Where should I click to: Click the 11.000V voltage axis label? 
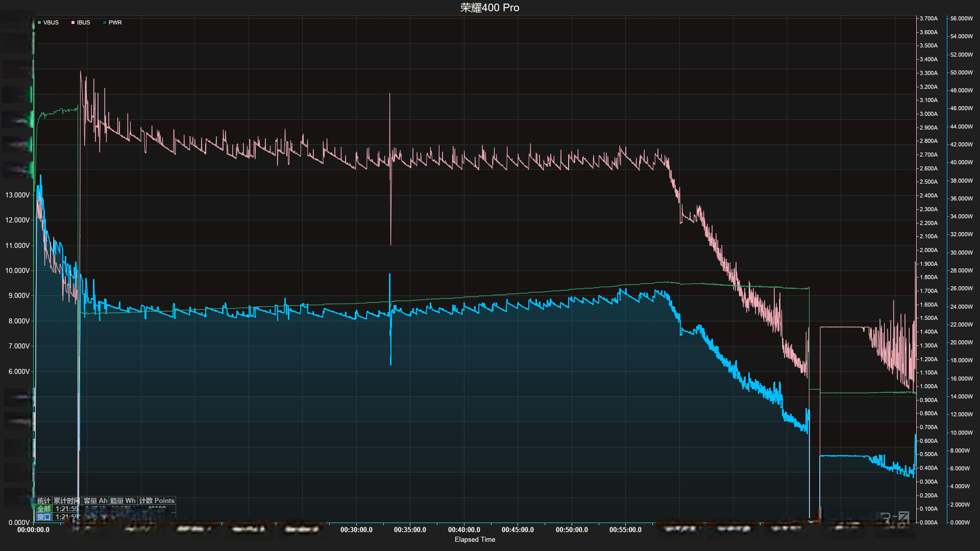click(x=17, y=245)
